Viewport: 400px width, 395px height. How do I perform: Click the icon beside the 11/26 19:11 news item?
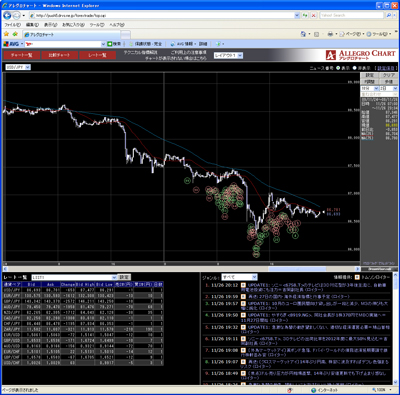point(243,339)
